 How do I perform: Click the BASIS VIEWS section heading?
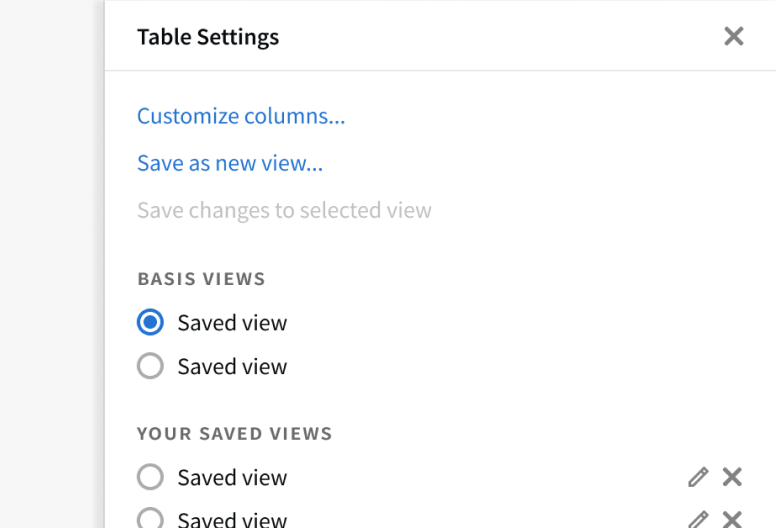point(201,279)
